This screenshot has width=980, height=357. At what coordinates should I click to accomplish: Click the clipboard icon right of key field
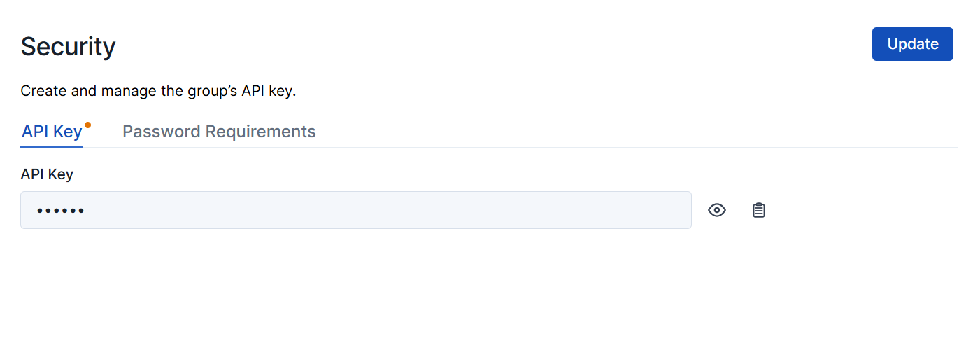[x=759, y=210]
